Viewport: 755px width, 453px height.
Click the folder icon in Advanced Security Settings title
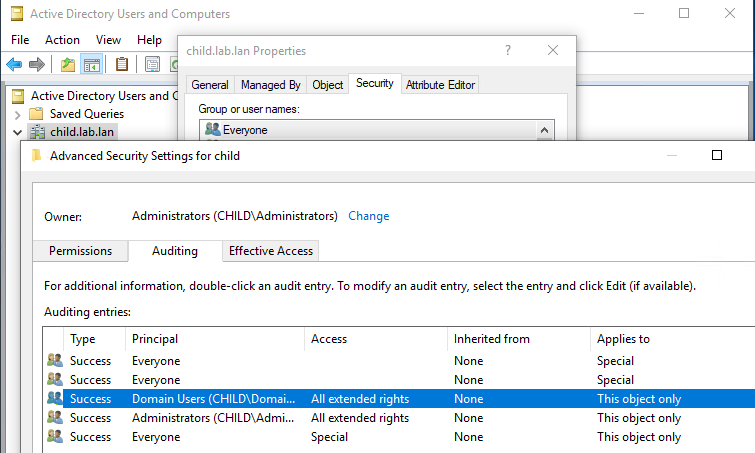(36, 155)
